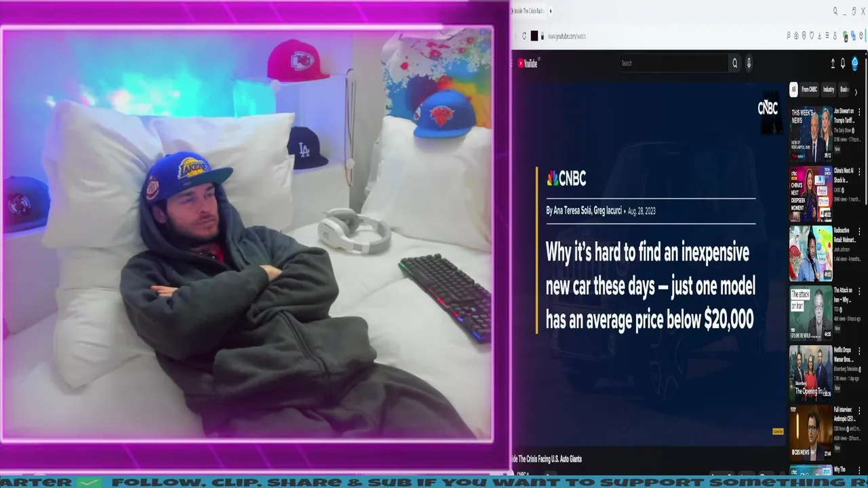Click video title Crisis Facing U.S. Auto Giants
The width and height of the screenshot is (868, 488).
tap(547, 459)
